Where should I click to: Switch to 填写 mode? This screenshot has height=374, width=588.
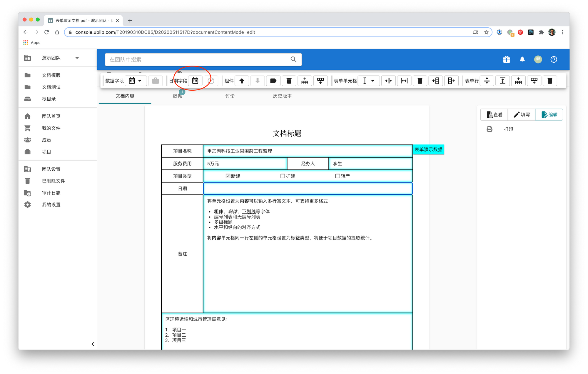point(522,114)
